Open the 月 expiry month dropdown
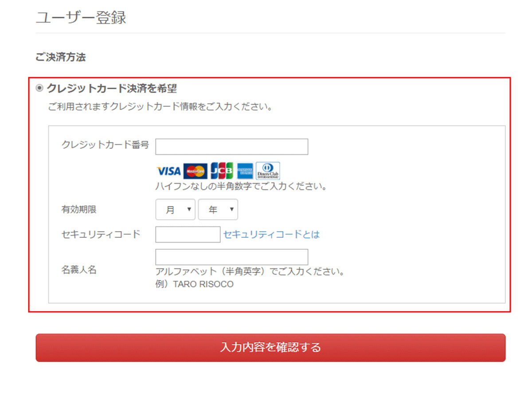The height and width of the screenshot is (393, 532). click(x=176, y=210)
